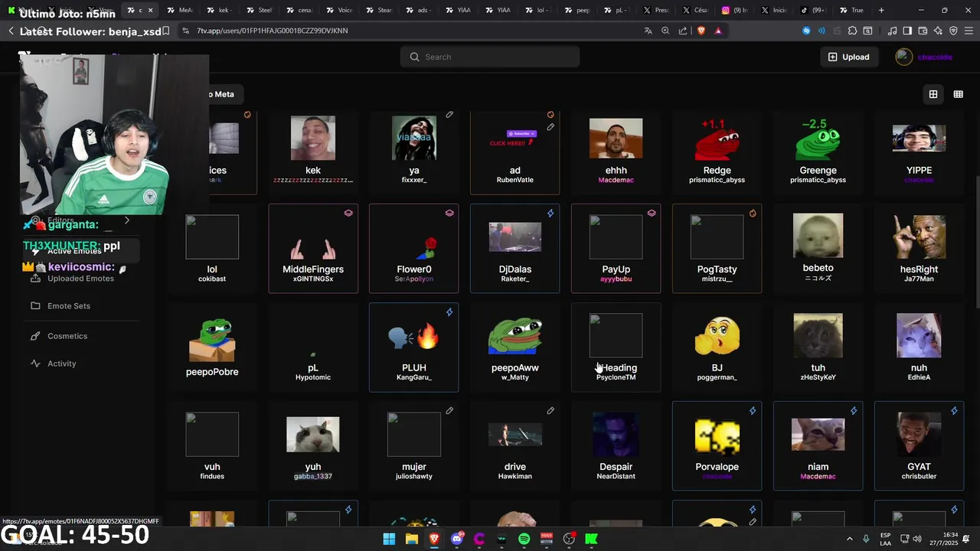980x551 pixels.
Task: Click the Despair emote name
Action: (616, 467)
